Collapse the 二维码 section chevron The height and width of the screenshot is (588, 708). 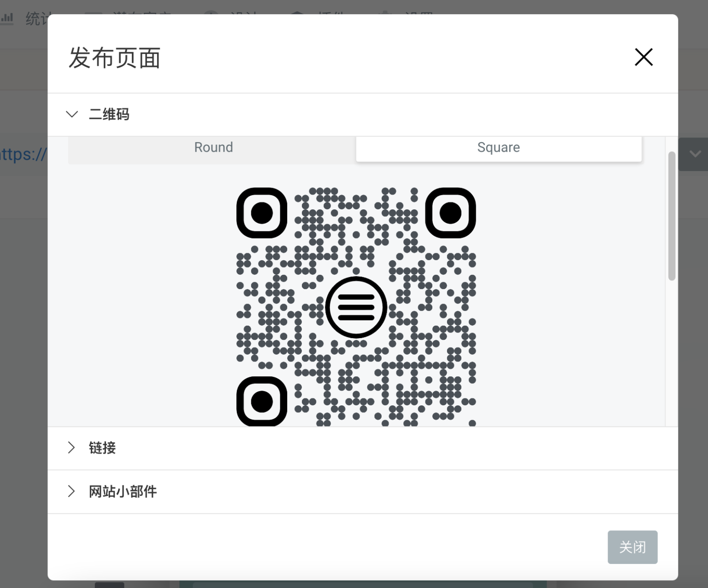(72, 114)
